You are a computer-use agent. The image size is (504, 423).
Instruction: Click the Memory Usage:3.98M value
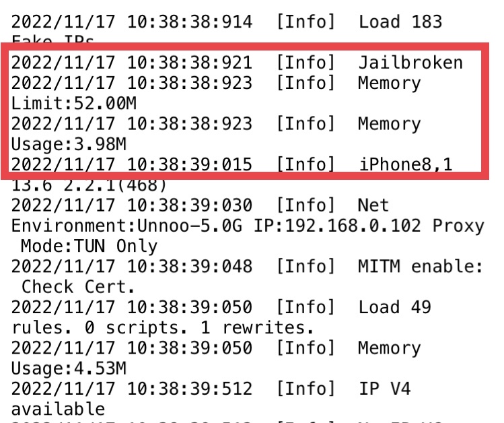61,144
